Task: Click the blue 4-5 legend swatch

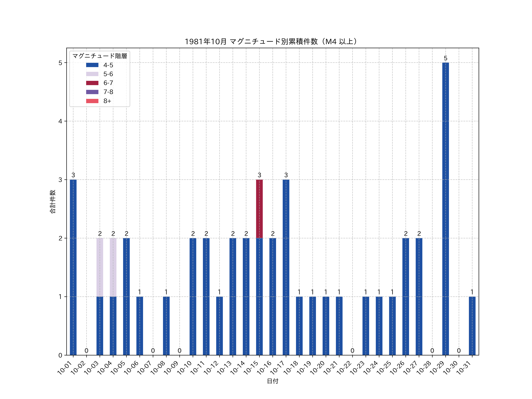Action: [x=92, y=65]
